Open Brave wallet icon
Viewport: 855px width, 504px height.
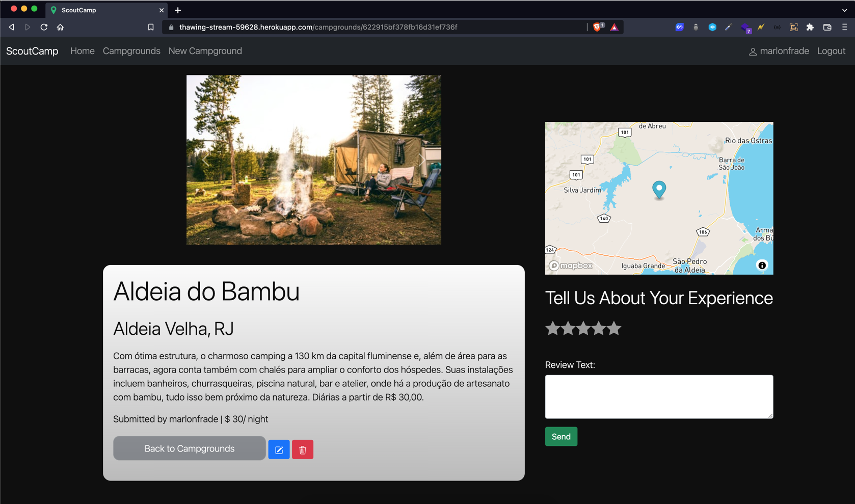coord(827,27)
